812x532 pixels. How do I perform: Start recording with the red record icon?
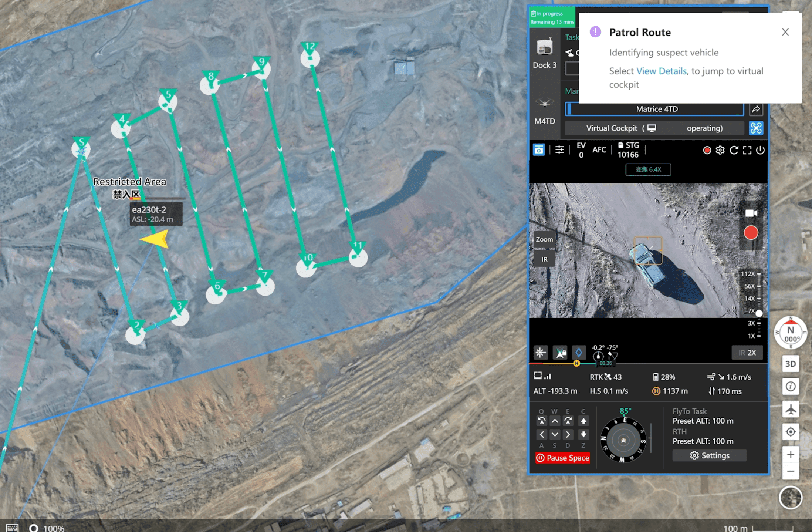707,150
